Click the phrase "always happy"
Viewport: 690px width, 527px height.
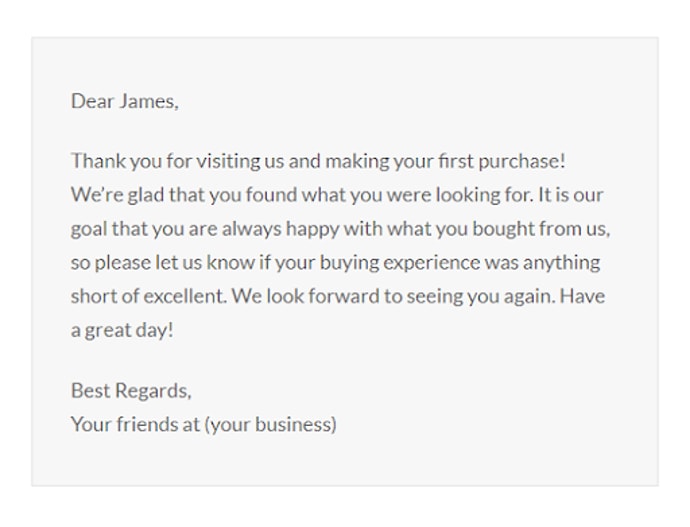point(285,228)
